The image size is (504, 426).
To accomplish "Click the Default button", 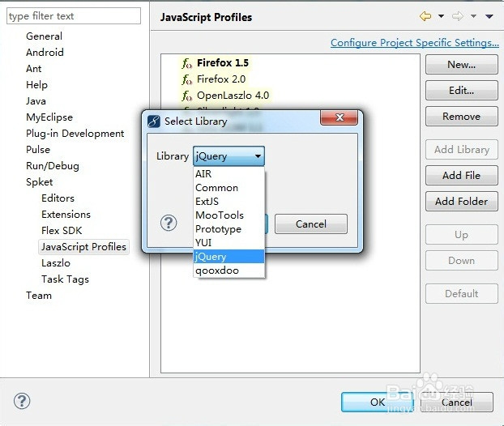I will (462, 294).
